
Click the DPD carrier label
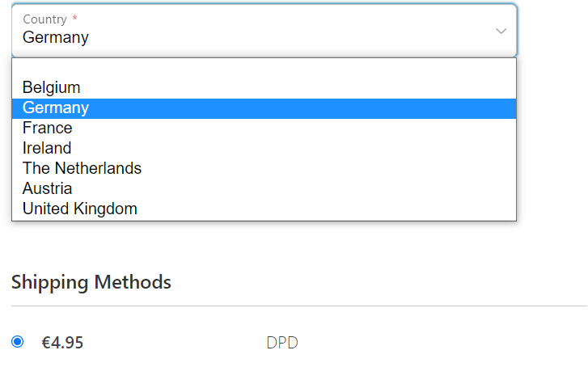[x=282, y=343]
